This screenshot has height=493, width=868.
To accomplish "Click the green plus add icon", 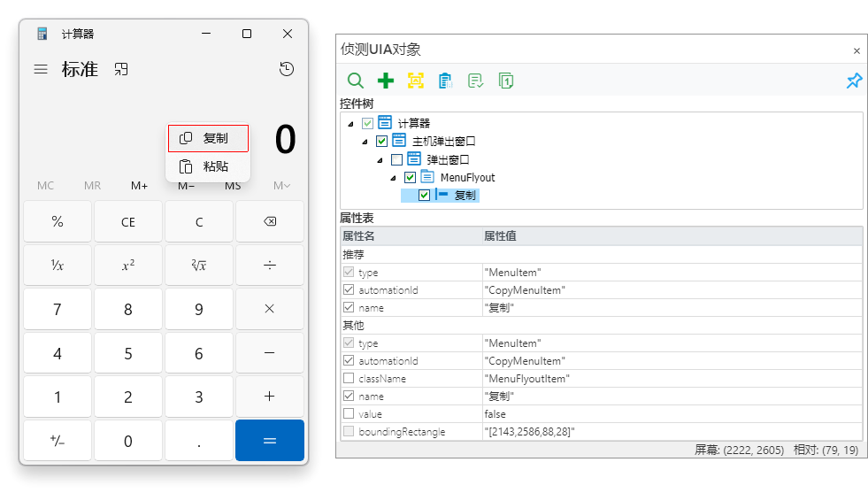I will [x=386, y=81].
